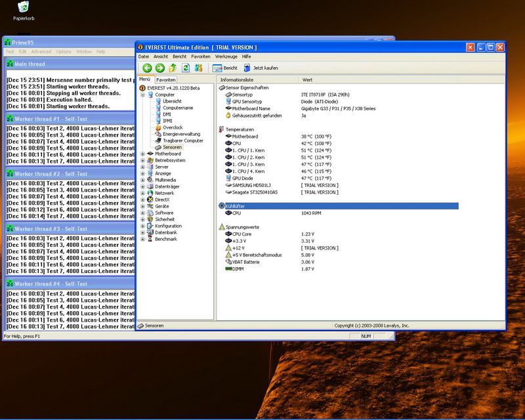Expand the Anzeige tree node
Screen dimensions: 525x420
(142, 173)
